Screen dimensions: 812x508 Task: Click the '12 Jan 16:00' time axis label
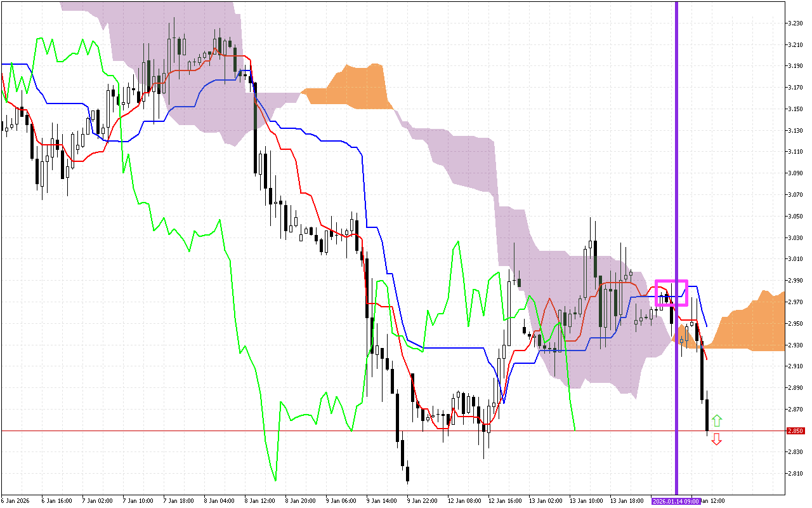[x=504, y=501]
